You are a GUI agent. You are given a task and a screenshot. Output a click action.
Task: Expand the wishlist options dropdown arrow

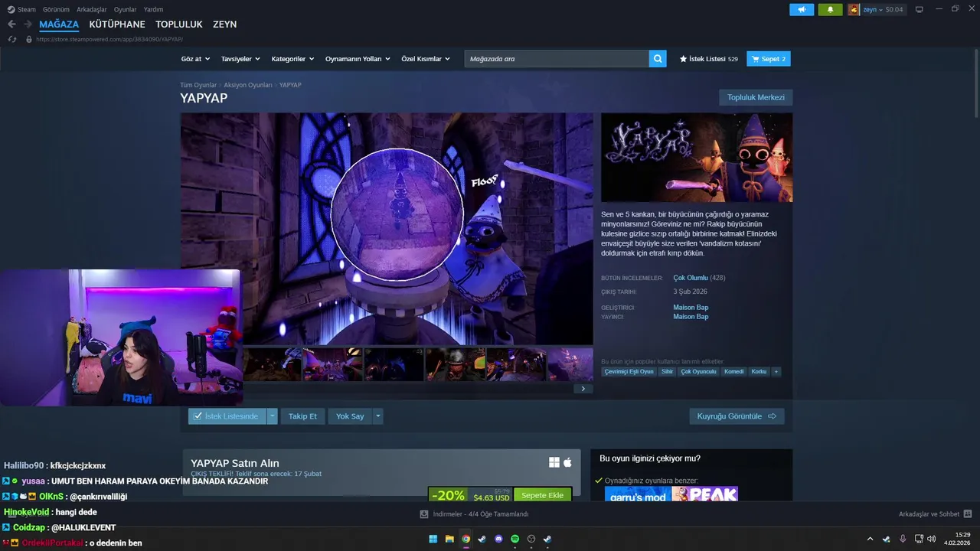(272, 416)
